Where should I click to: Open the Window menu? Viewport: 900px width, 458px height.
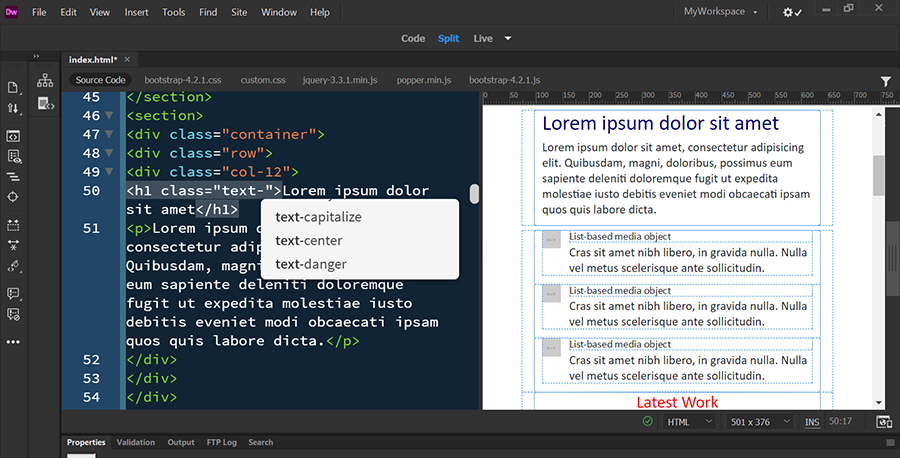point(279,12)
